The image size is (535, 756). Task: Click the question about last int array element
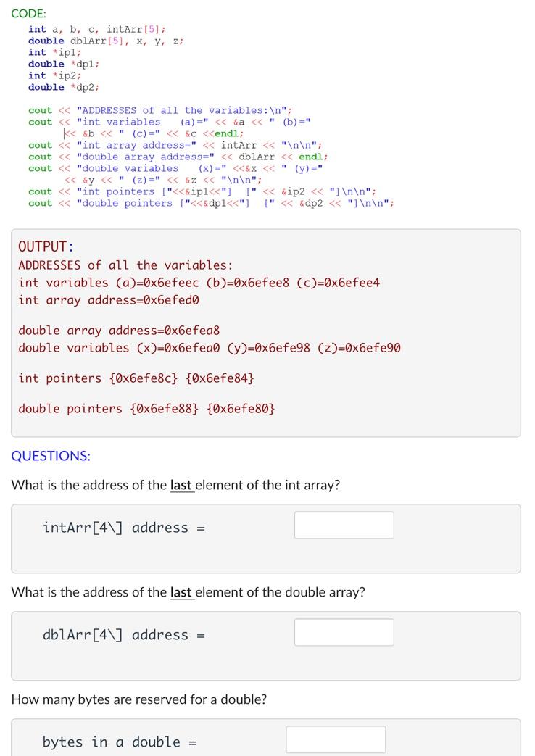178,483
